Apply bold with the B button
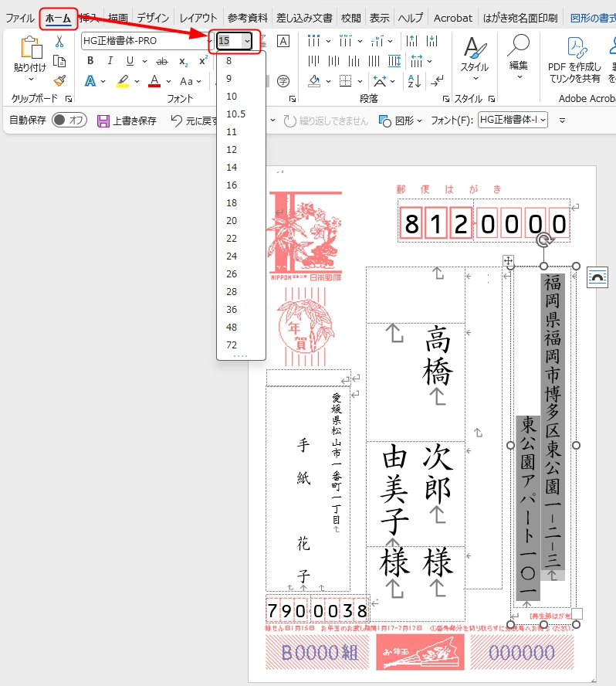 pyautogui.click(x=90, y=61)
